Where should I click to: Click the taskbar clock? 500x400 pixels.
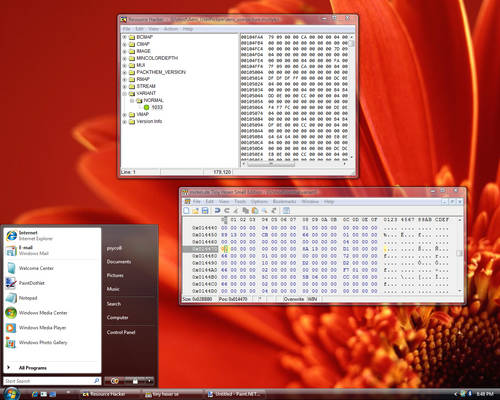coord(485,394)
